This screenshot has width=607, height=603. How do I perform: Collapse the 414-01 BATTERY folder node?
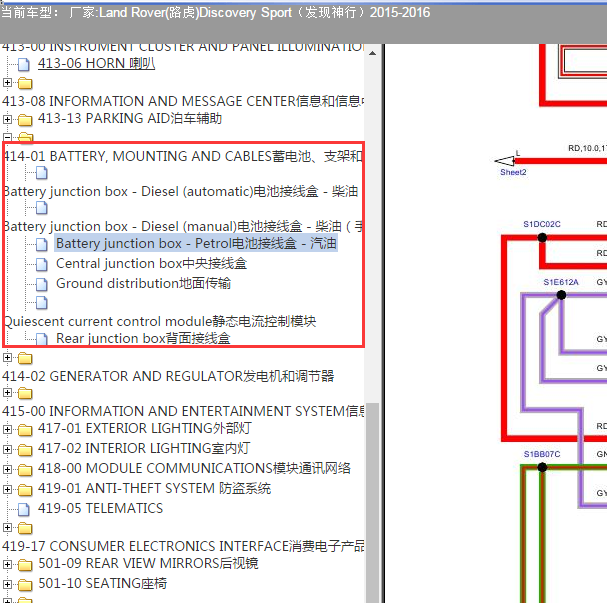[x=7, y=137]
